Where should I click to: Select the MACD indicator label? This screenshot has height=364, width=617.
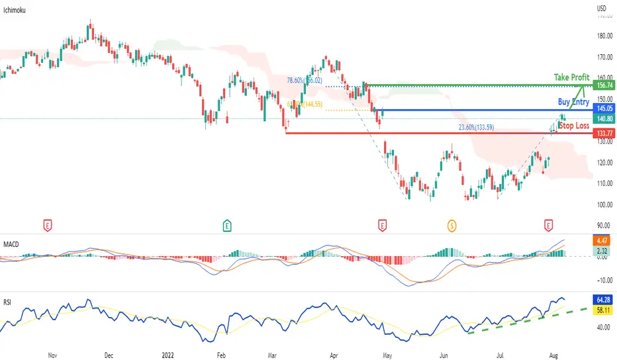point(11,244)
